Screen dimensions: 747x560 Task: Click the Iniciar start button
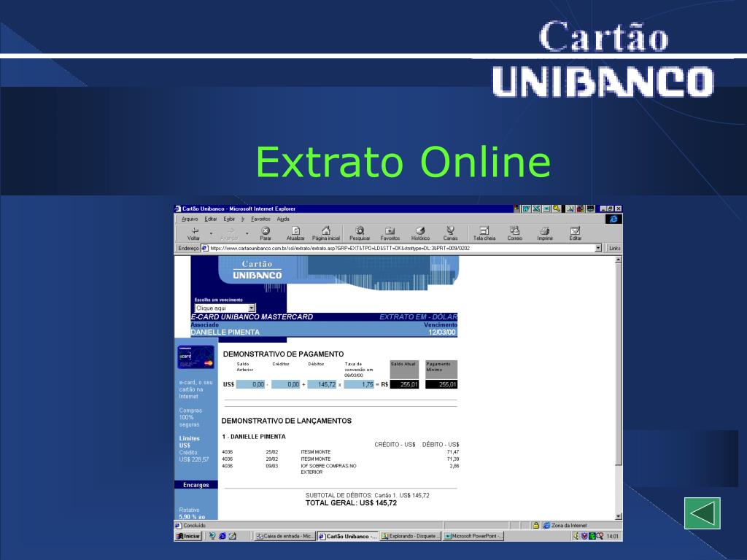(x=188, y=536)
